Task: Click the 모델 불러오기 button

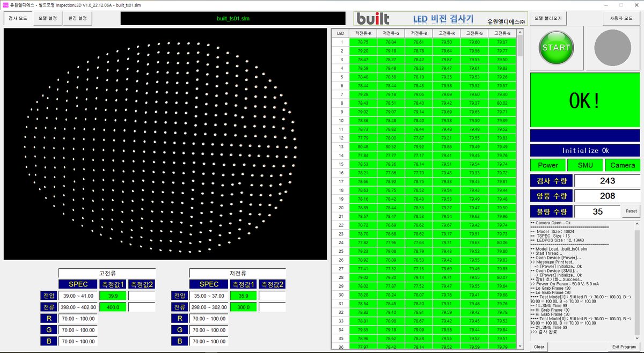Action: (x=549, y=18)
